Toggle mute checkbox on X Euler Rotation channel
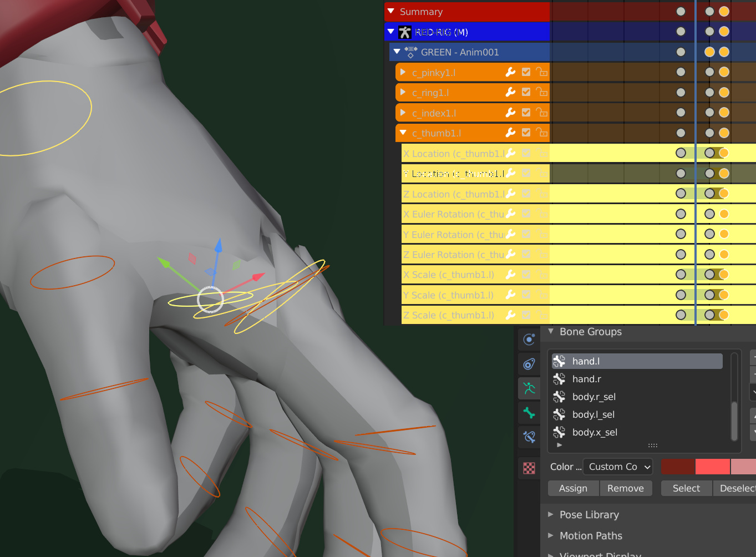The height and width of the screenshot is (557, 756). click(526, 214)
